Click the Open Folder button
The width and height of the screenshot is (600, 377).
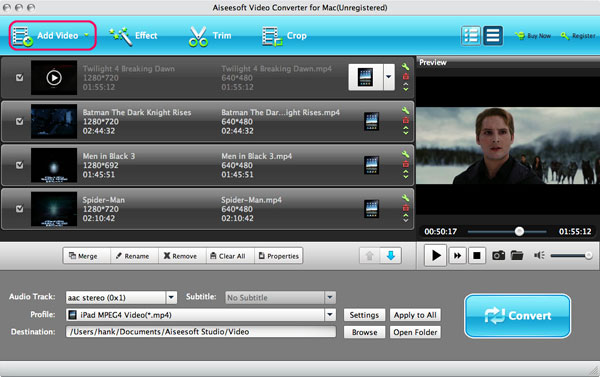[x=415, y=332]
